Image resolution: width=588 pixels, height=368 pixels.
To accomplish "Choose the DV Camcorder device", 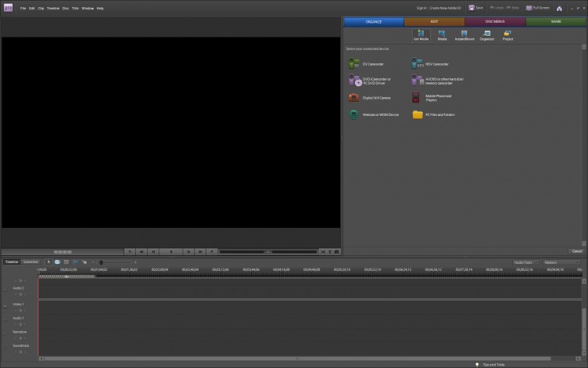I will (x=366, y=64).
